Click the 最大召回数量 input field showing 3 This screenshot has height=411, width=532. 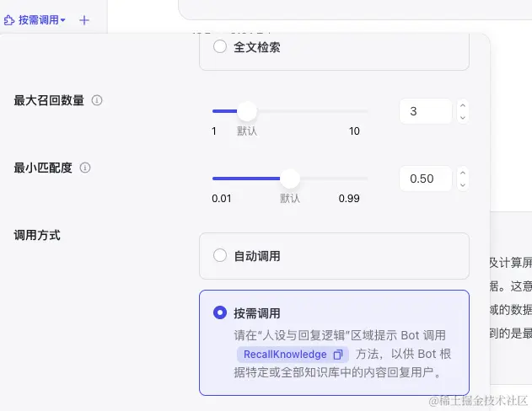click(x=425, y=111)
